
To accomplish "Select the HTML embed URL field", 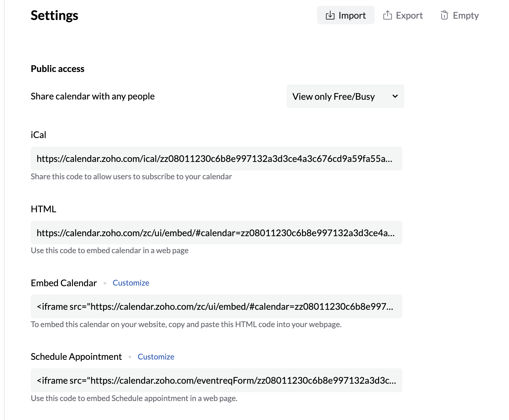I will tap(216, 233).
